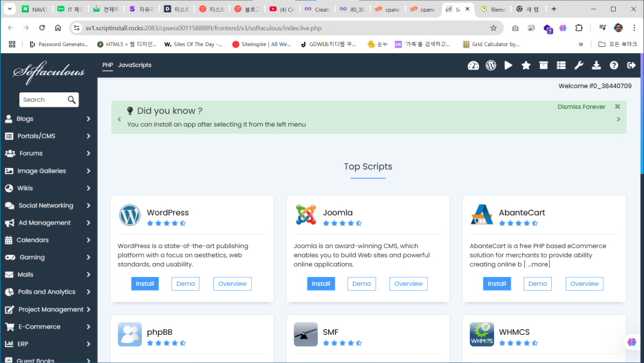Click the search magnifier icon in sidebar
644x363 pixels.
72,99
